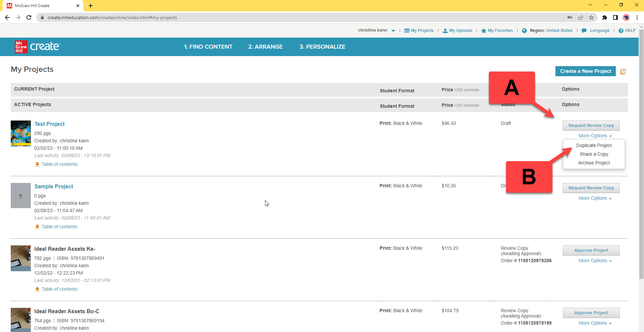The image size is (644, 332).
Task: Click the browser bookmark star icon
Action: coord(591,17)
